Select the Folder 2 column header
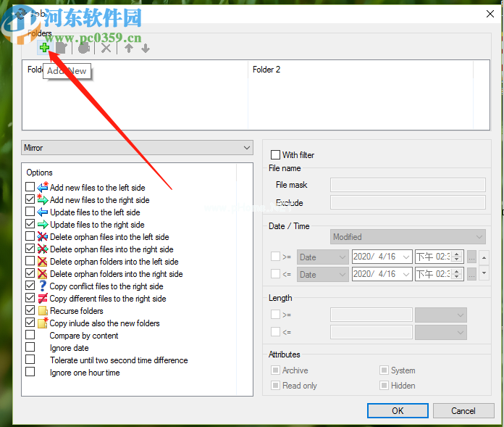 (266, 70)
